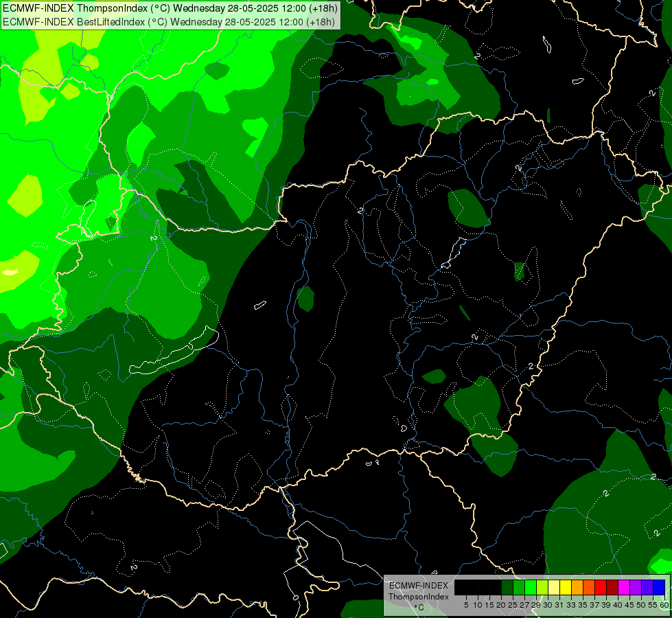Click the "°C" unit label in legend
The height and width of the screenshot is (618, 672).
coord(419,608)
